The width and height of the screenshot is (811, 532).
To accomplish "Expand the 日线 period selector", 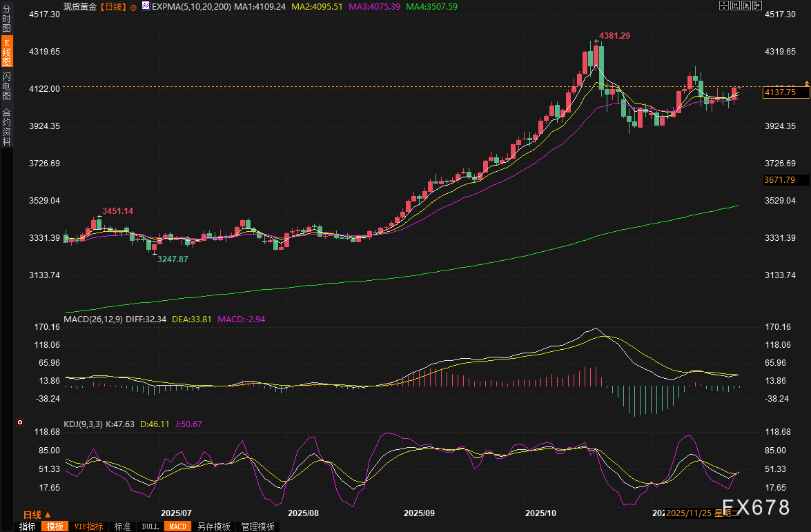I will pyautogui.click(x=37, y=515).
